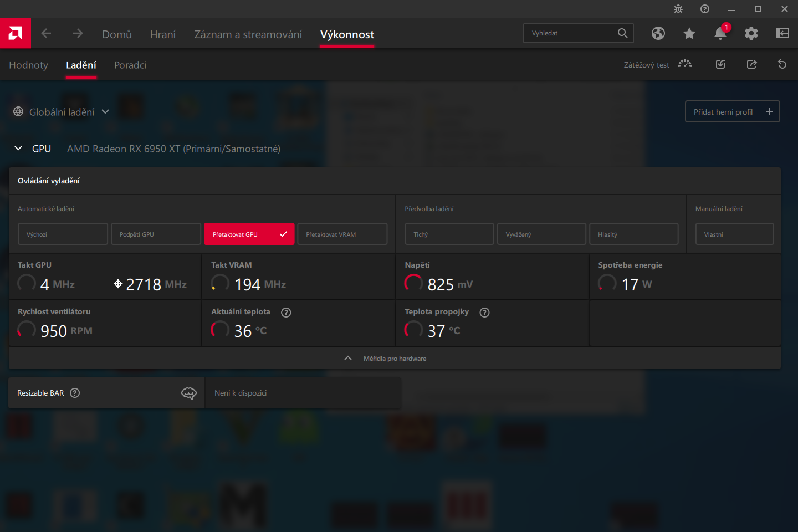Show help for Aktuální teplota
Image resolution: width=798 pixels, height=532 pixels.
click(x=286, y=313)
